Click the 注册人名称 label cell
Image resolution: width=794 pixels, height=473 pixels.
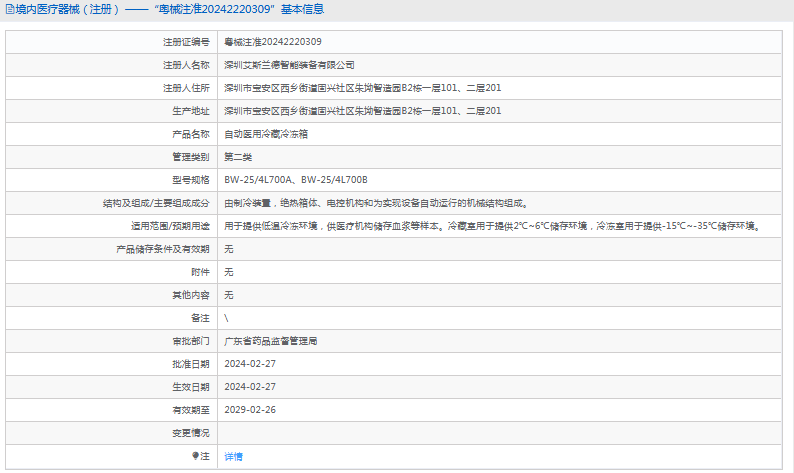point(111,65)
